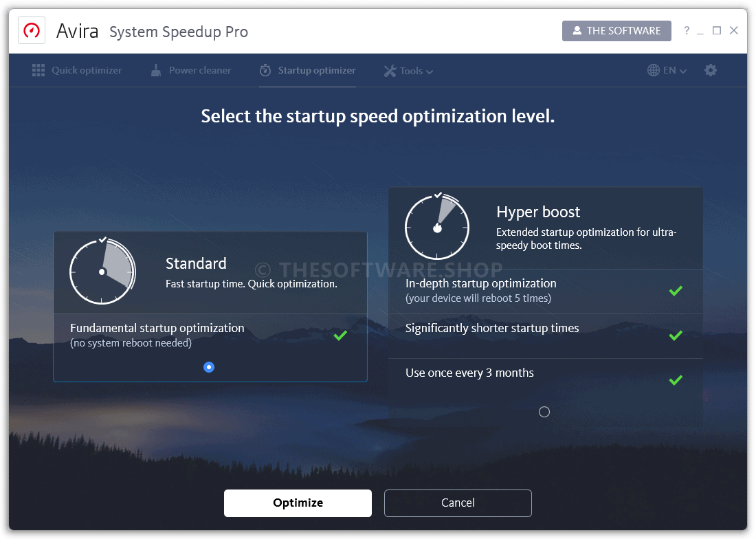
Task: Click the Cancel button
Action: [x=458, y=503]
